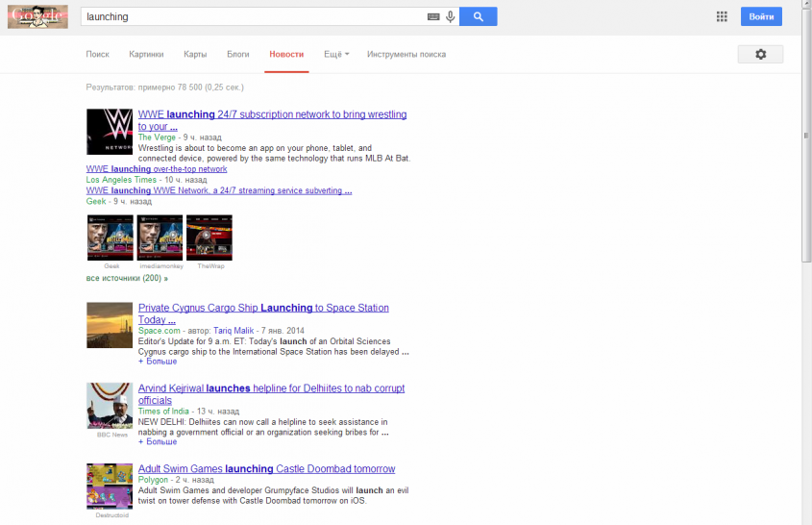812x525 pixels.
Task: Open the on-screen keyboard icon
Action: (433, 16)
